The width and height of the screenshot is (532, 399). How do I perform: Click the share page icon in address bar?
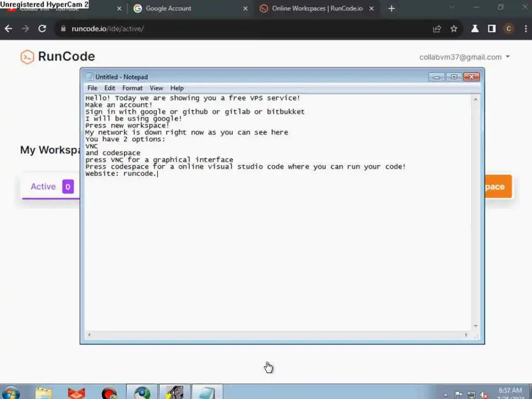[437, 29]
